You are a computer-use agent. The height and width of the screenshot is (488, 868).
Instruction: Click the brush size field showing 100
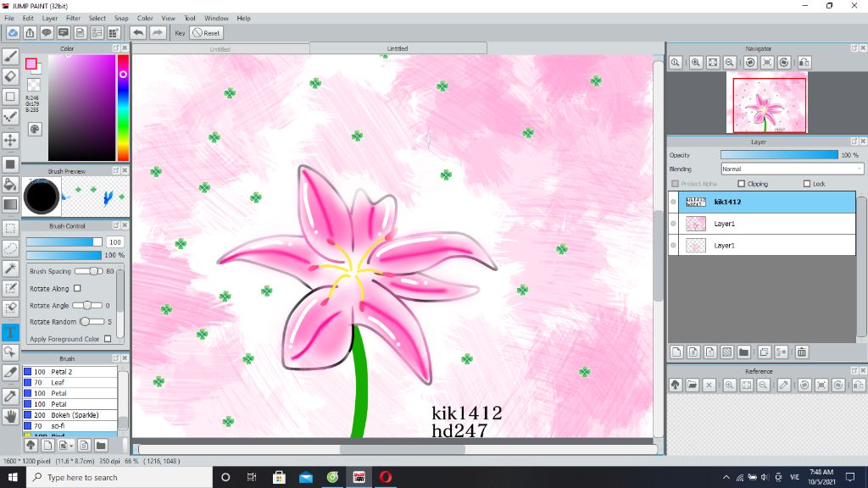(x=115, y=241)
